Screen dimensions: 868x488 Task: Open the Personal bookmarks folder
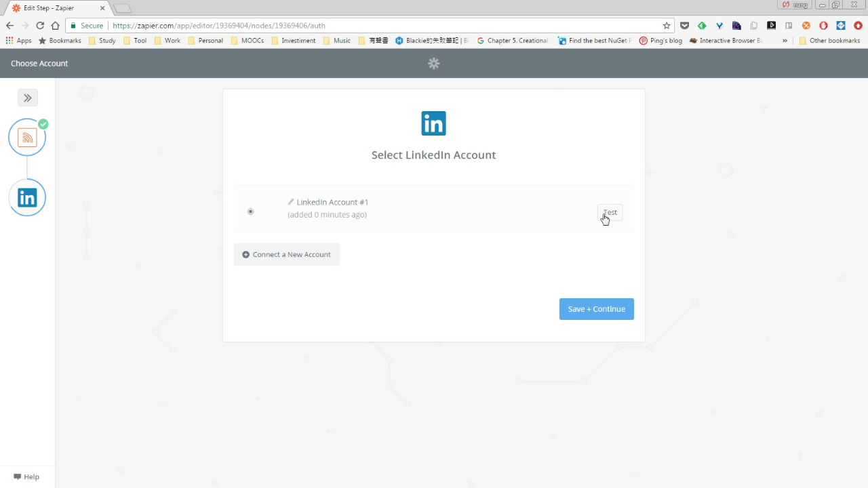click(x=205, y=41)
